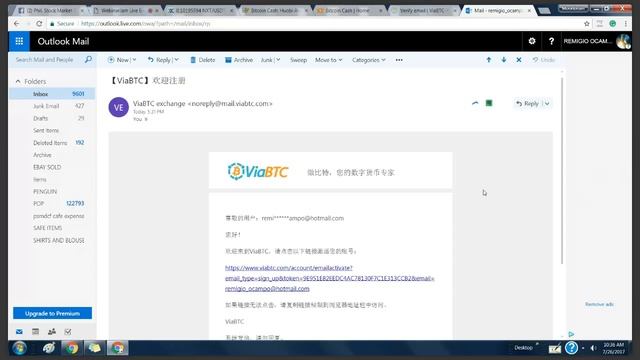Switch to the Bitcoin Cash Home tab
640x360 pixels.
[x=349, y=11]
